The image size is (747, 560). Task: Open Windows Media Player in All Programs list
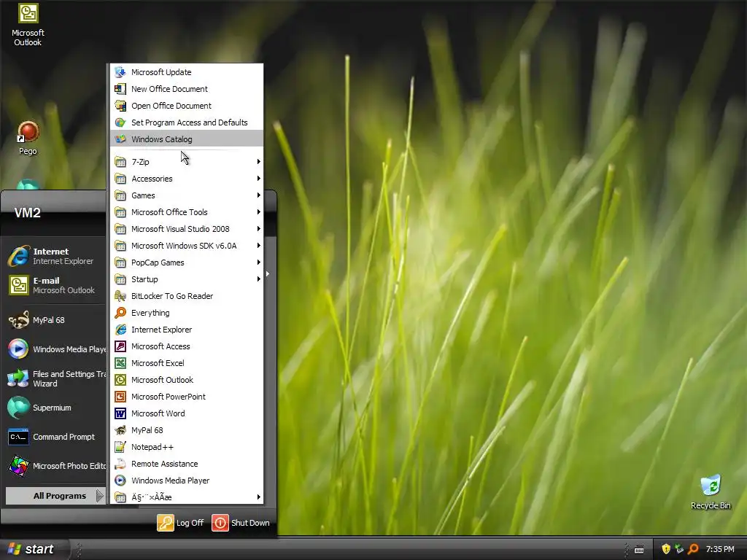coord(187,481)
